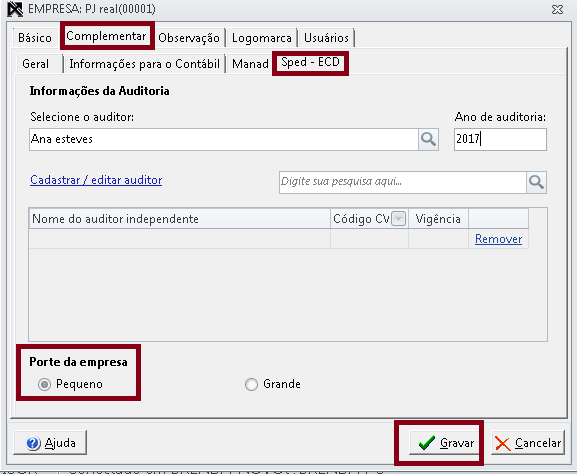This screenshot has height=474, width=577.
Task: Open the Observação tab
Action: (189, 38)
